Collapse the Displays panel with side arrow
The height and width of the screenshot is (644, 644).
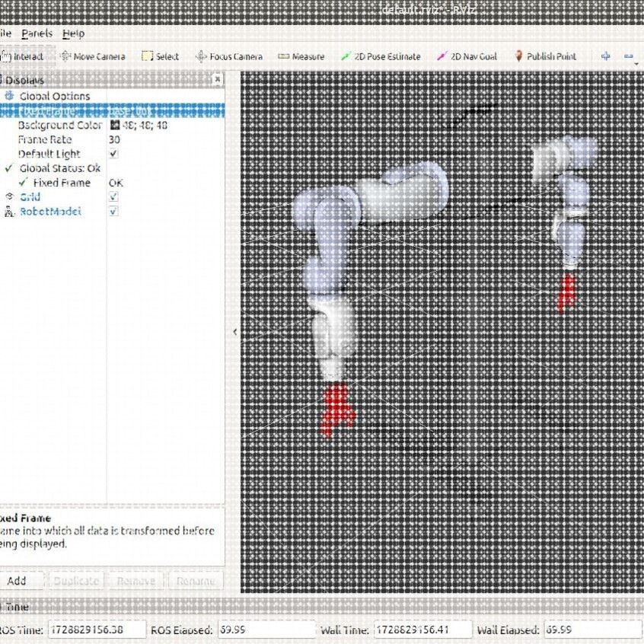[x=234, y=332]
